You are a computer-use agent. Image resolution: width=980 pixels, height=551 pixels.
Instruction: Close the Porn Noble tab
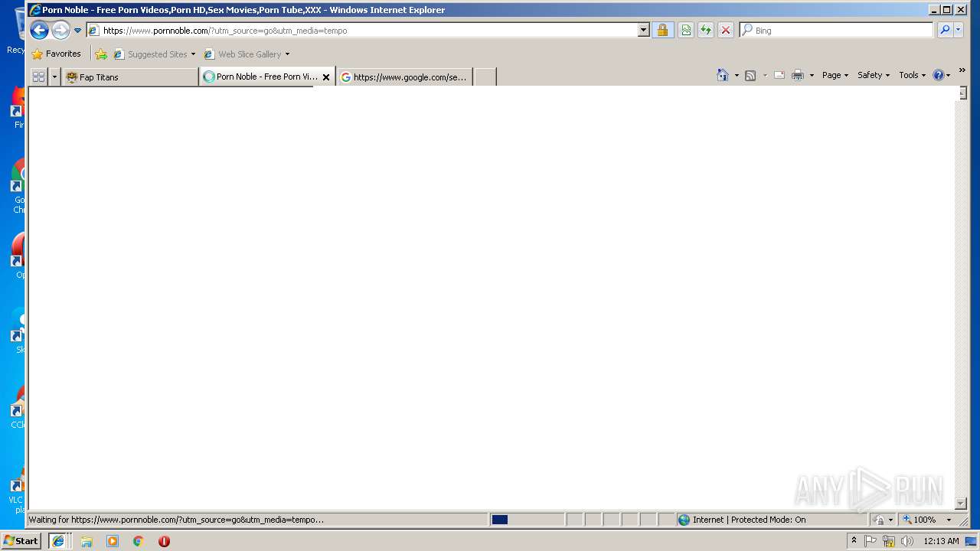(326, 77)
